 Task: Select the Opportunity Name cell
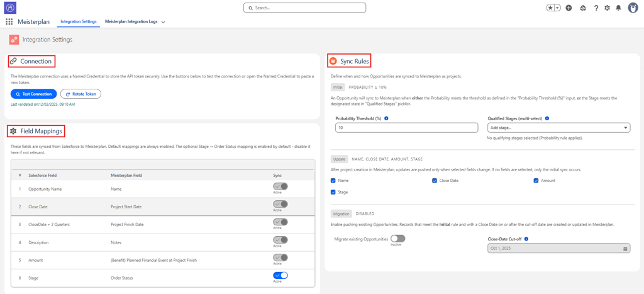point(45,189)
